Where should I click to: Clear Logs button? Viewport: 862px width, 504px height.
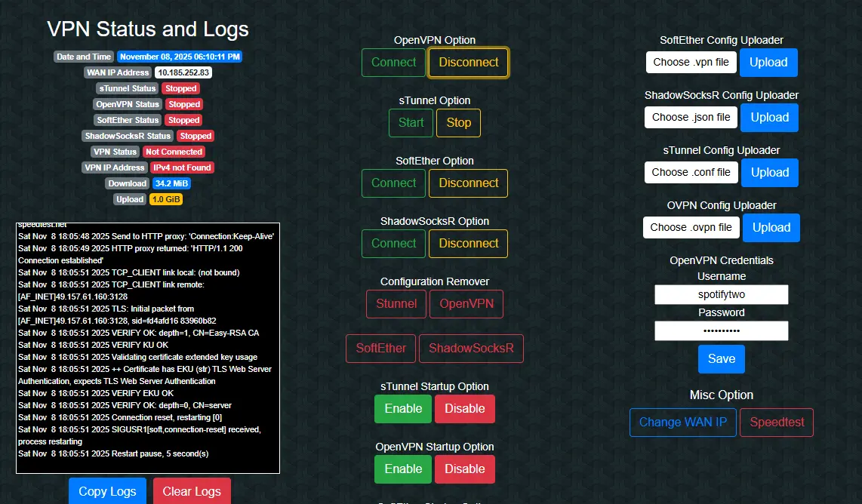coord(192,491)
